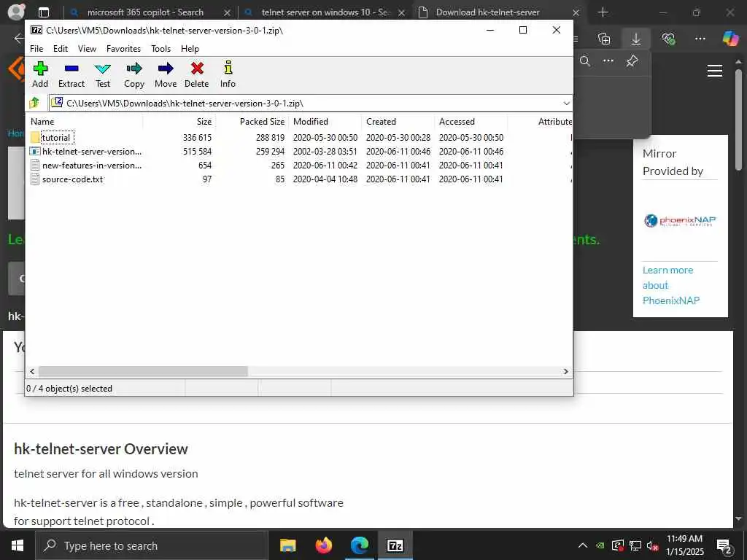
Task: Go up one folder level icon
Action: coord(34,103)
